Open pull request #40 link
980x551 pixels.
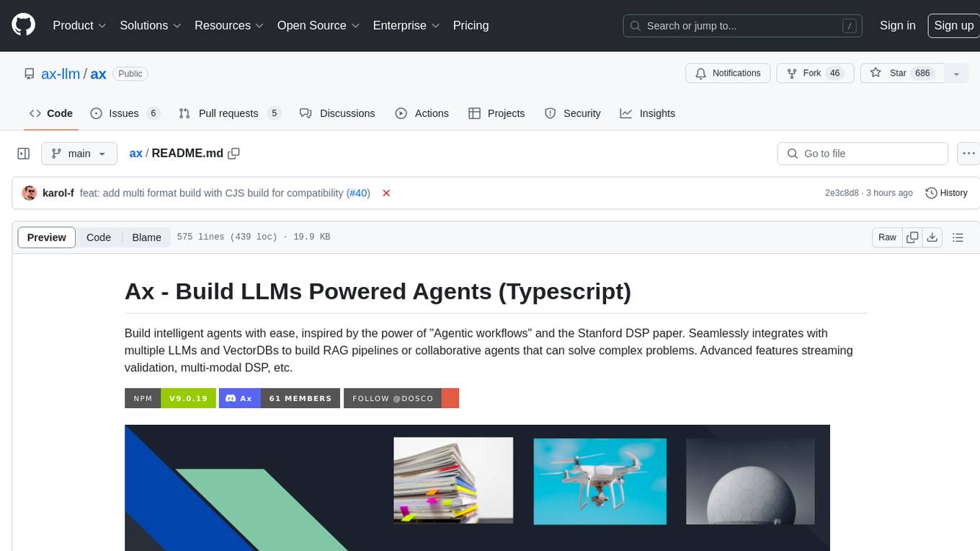point(358,193)
